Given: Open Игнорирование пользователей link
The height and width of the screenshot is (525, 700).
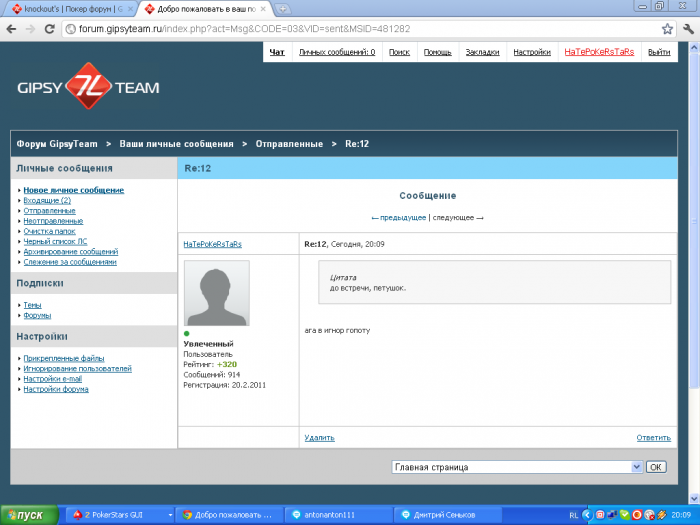Looking at the screenshot, I should pyautogui.click(x=78, y=369).
